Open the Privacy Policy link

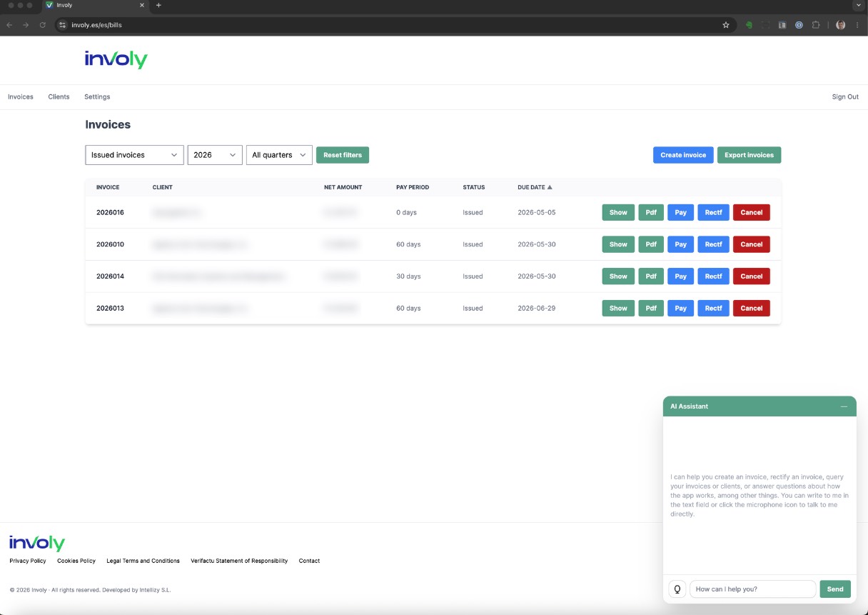click(28, 561)
